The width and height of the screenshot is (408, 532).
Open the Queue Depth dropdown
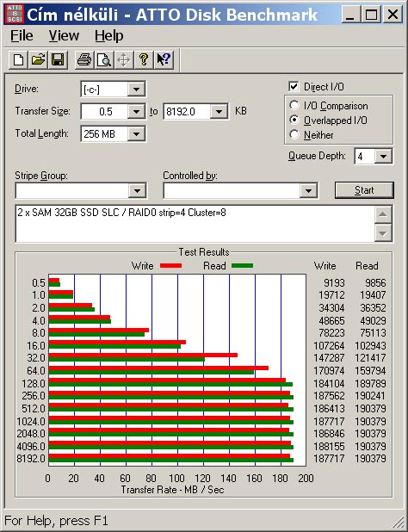click(383, 157)
